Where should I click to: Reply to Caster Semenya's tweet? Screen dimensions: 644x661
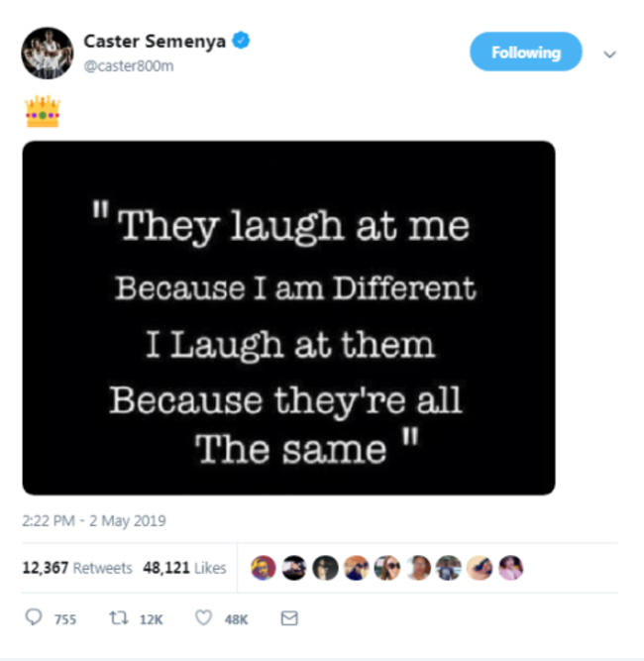[x=35, y=618]
